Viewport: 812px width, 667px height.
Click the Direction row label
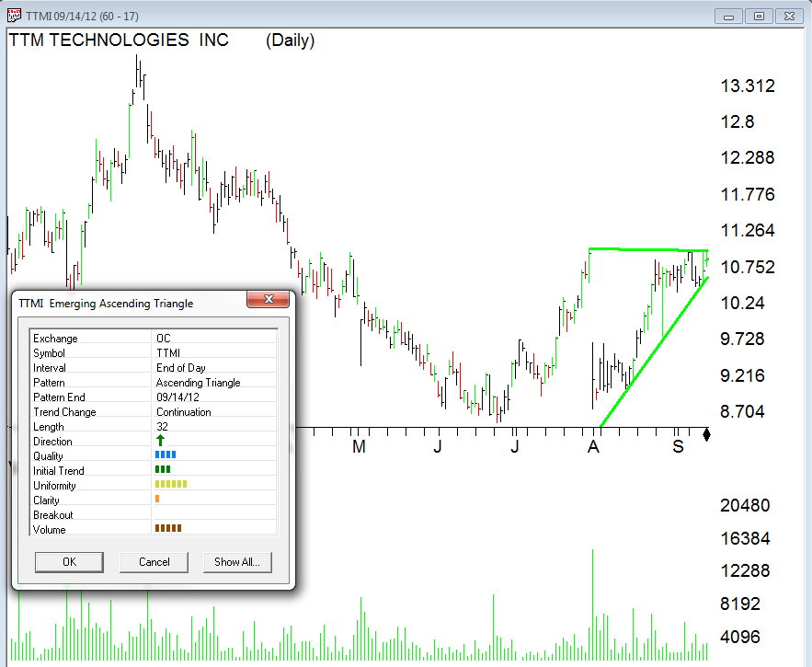click(52, 442)
